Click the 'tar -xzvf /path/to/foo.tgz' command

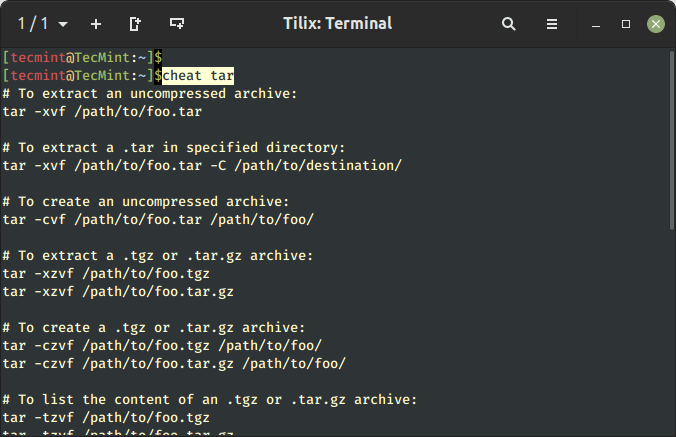106,273
